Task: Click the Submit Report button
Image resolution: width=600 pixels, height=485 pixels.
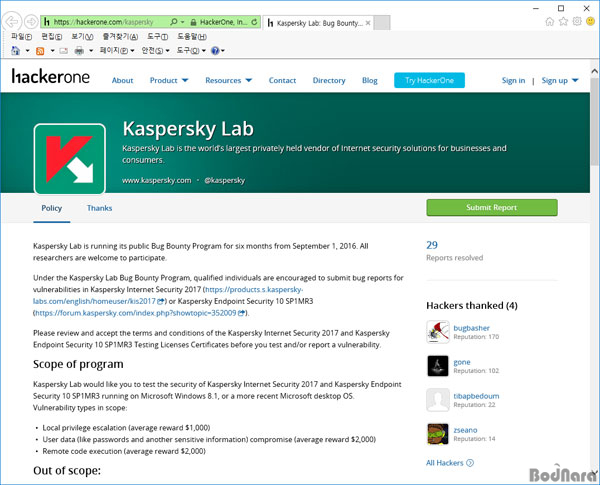Action: (492, 207)
